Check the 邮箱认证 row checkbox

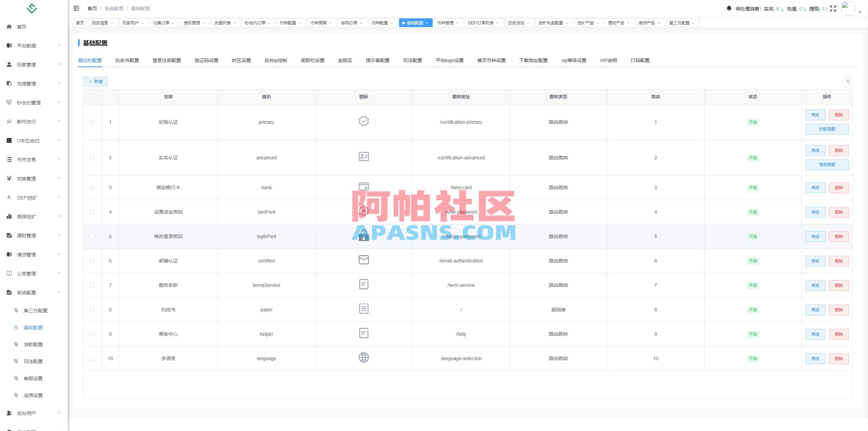tap(92, 261)
